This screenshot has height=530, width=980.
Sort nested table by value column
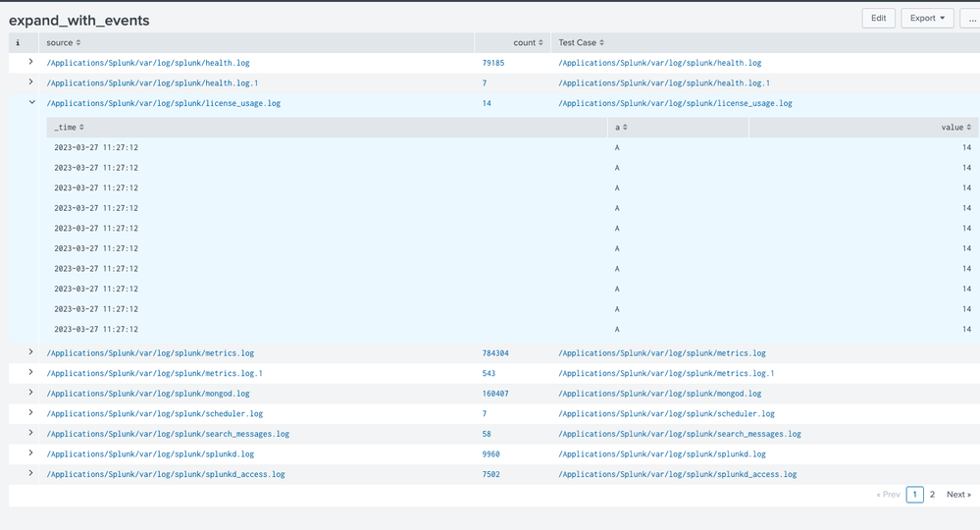(957, 127)
